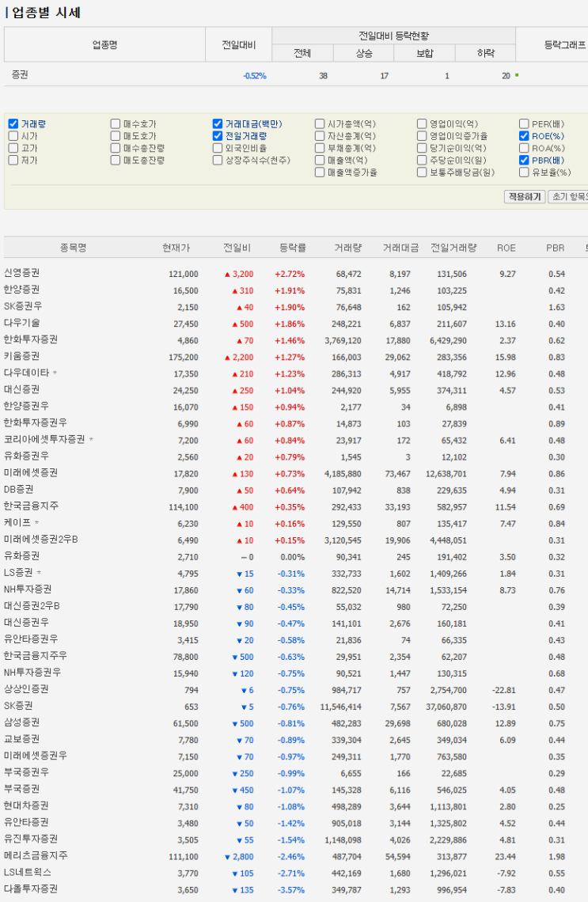Toggle the 매수총잔량 checkbox
This screenshot has height=902, width=588.
coord(116,148)
